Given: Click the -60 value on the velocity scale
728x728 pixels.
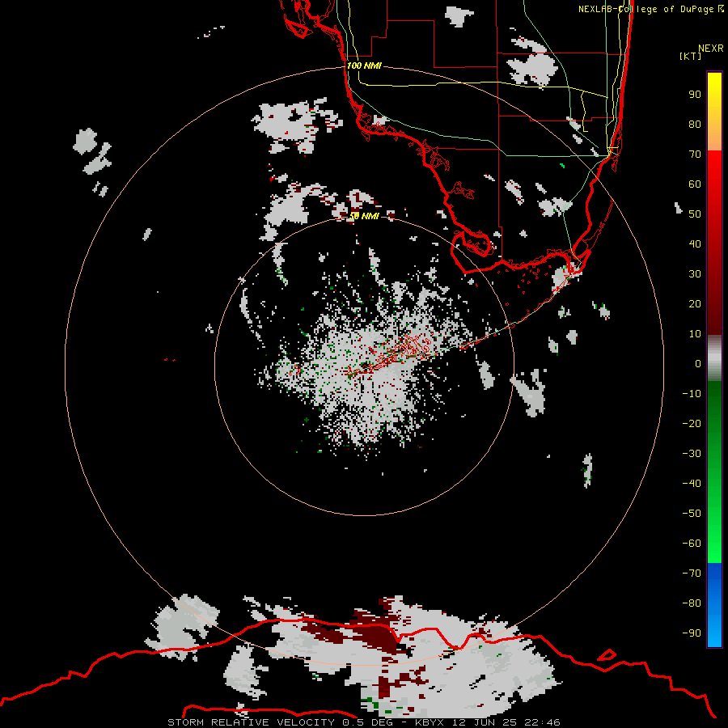Looking at the screenshot, I should [692, 544].
